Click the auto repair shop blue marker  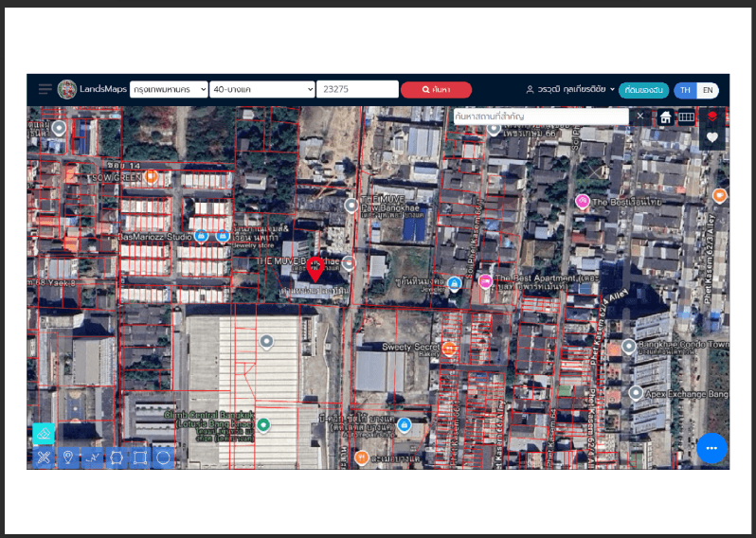pos(404,425)
